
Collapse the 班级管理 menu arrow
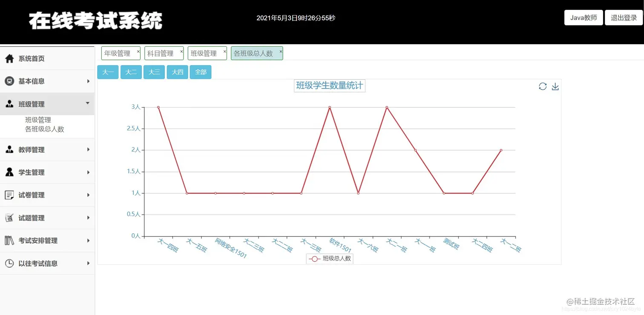click(x=88, y=103)
